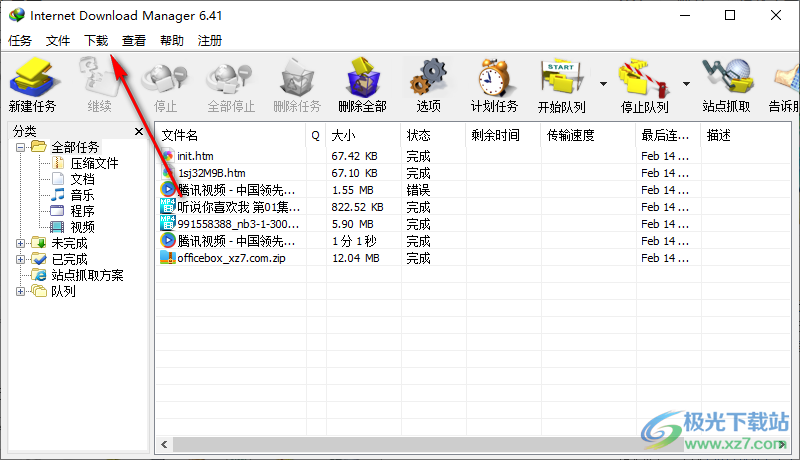Expand the 已完成 tree node
800x460 pixels.
[20, 259]
